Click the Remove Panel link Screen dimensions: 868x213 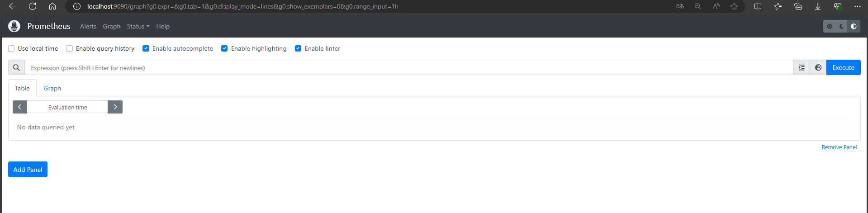[x=839, y=147]
